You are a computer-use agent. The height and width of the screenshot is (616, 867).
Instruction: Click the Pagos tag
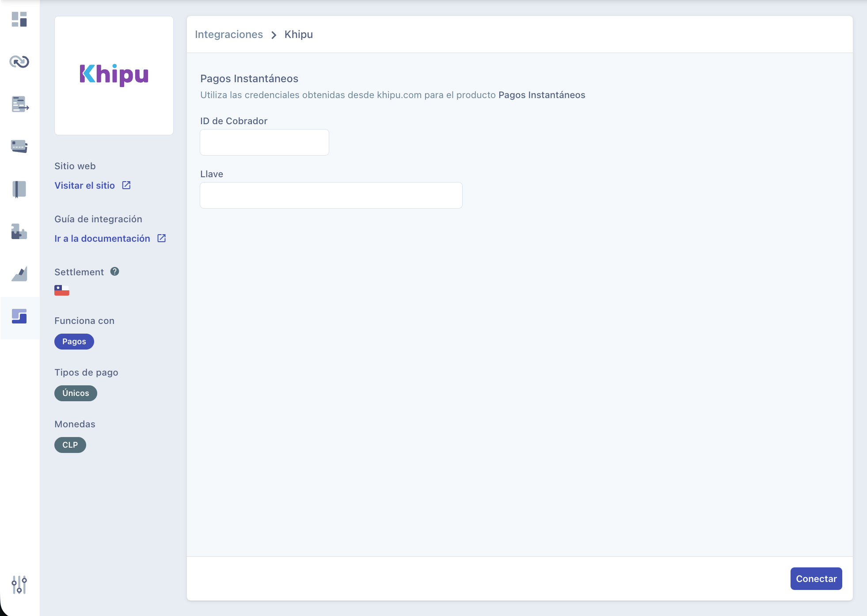coord(74,342)
